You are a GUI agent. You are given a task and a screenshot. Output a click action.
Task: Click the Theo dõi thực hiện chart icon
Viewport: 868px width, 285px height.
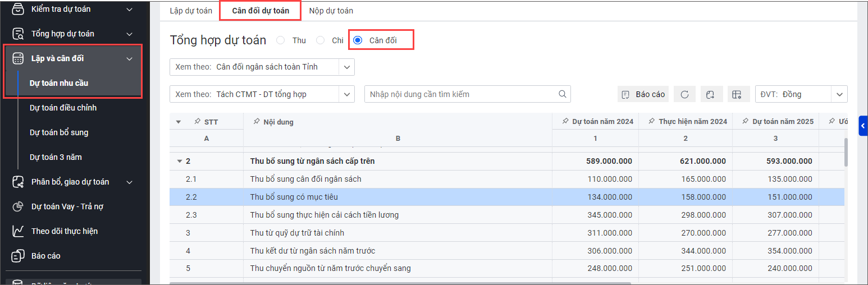[x=18, y=231]
